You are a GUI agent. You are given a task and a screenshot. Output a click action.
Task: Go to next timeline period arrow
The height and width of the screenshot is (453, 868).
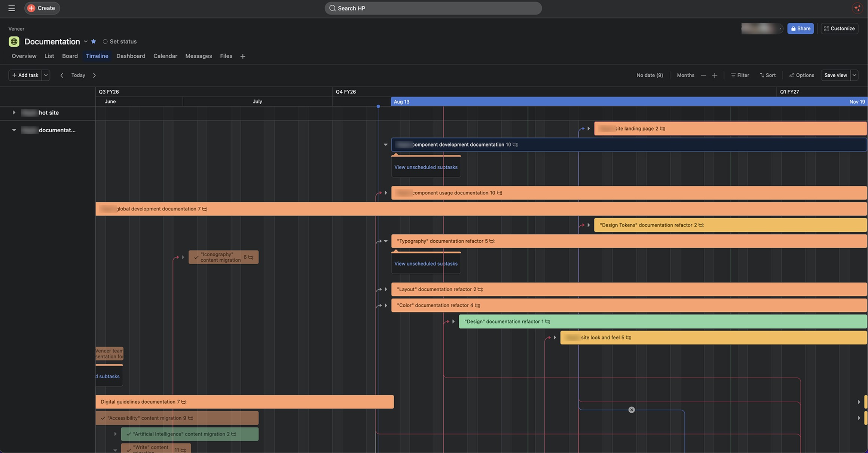tap(94, 75)
